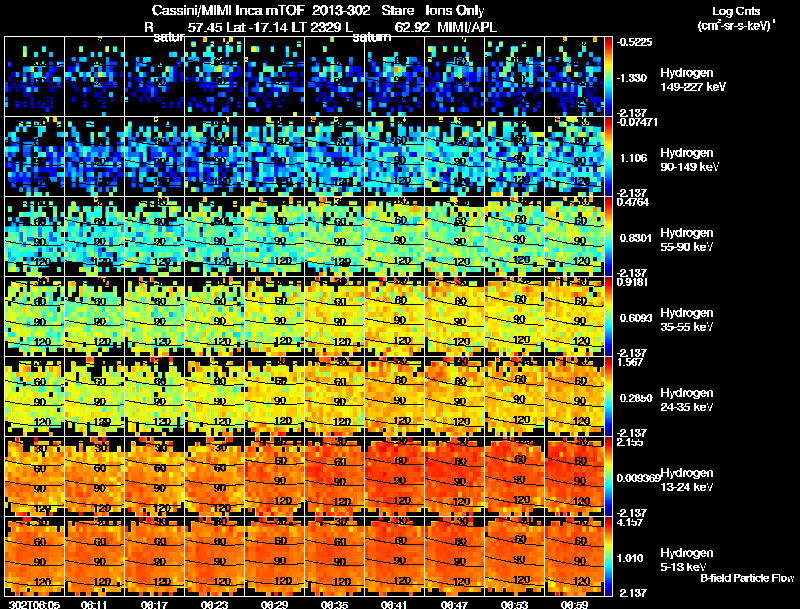The width and height of the screenshot is (800, 609).
Task: Select the 06:35 Hydrogen 24-35 keV panel
Action: pyautogui.click(x=335, y=396)
